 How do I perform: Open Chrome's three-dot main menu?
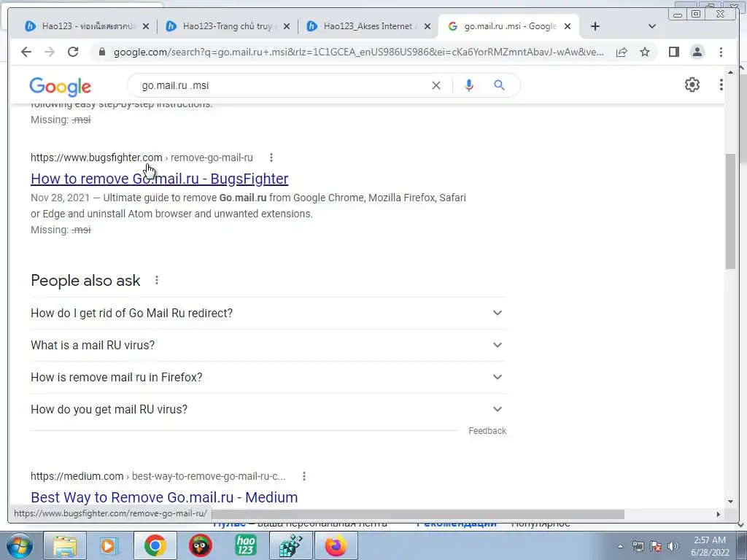[721, 52]
